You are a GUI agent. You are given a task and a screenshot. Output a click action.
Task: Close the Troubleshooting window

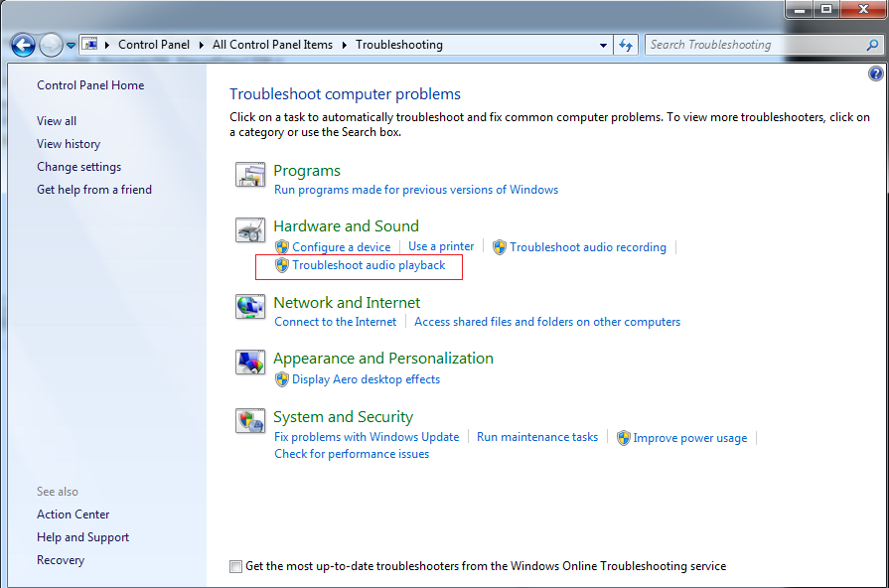click(863, 9)
